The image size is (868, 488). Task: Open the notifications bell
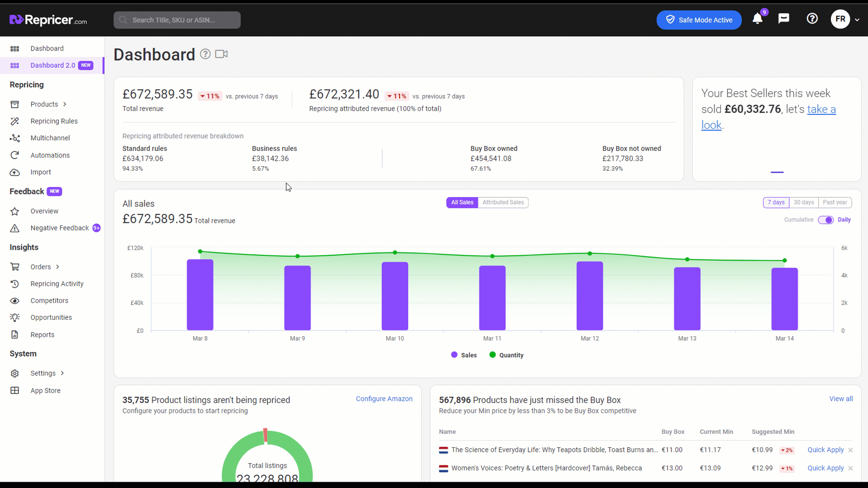point(758,19)
